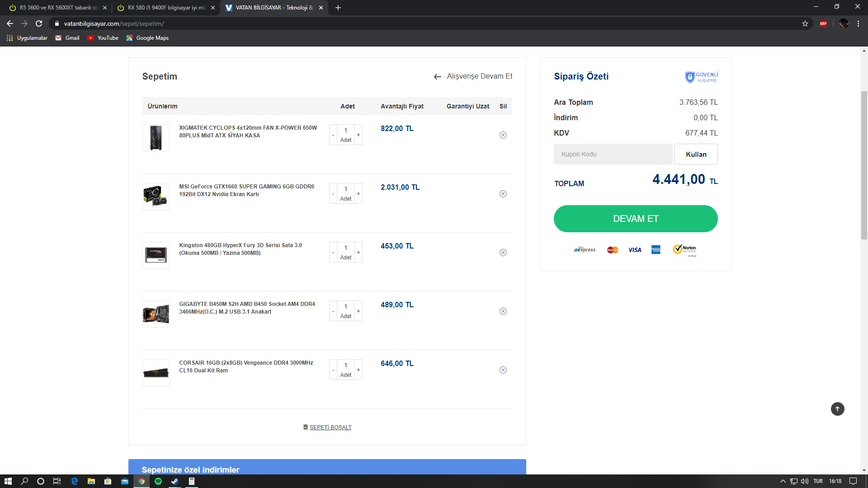Open the GIGABYTE motherboard product thumbnail

point(156,314)
